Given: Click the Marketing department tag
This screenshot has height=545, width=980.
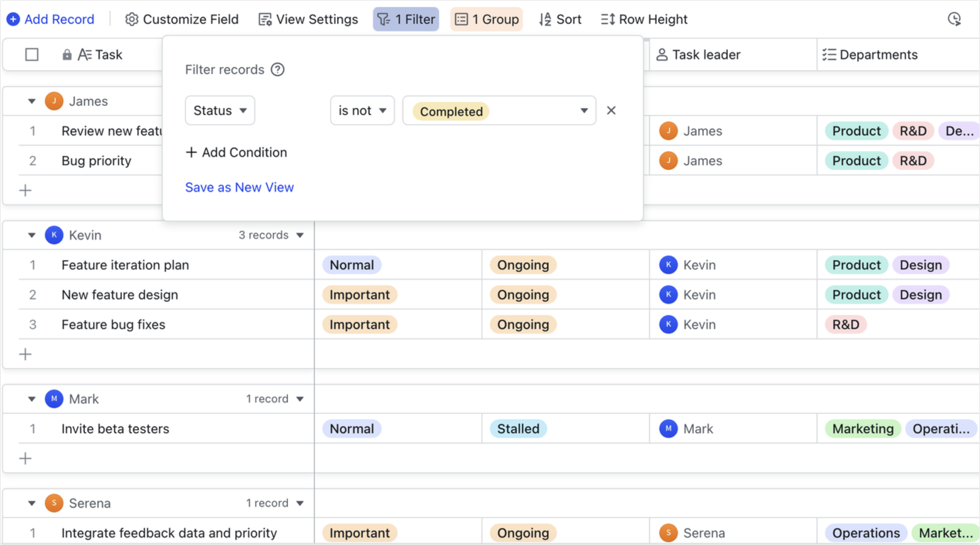Looking at the screenshot, I should pyautogui.click(x=863, y=428).
